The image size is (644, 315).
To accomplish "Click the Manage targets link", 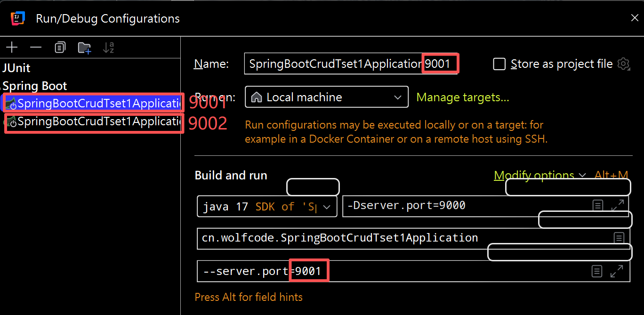I will 462,97.
